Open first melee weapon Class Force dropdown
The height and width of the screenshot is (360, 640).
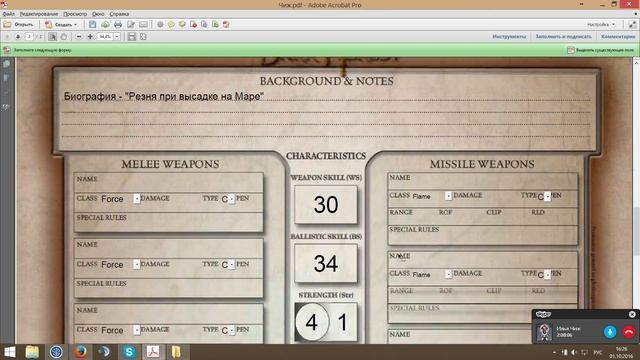click(137, 198)
